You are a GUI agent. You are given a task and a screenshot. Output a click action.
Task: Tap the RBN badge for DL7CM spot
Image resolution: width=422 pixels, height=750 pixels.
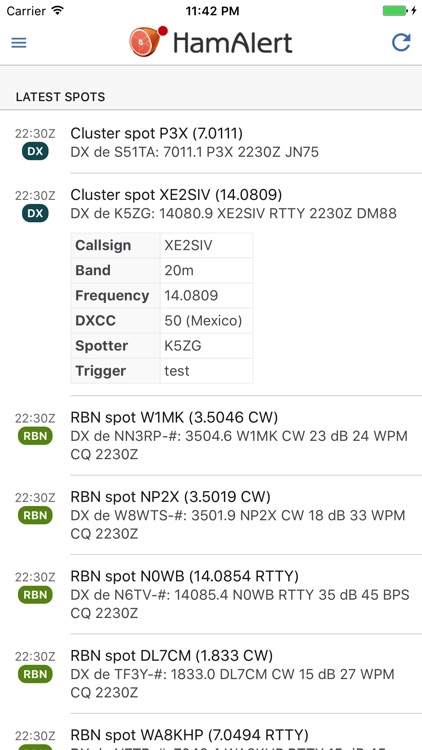click(x=35, y=674)
